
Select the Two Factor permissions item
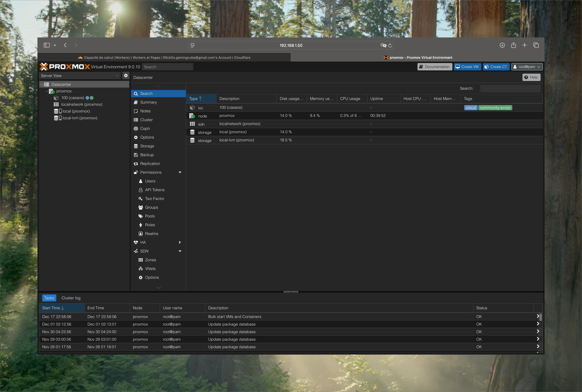154,199
